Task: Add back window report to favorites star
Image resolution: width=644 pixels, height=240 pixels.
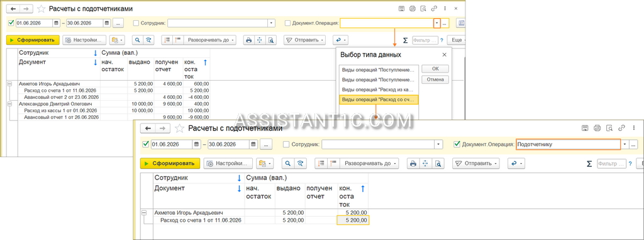Action: point(41,9)
